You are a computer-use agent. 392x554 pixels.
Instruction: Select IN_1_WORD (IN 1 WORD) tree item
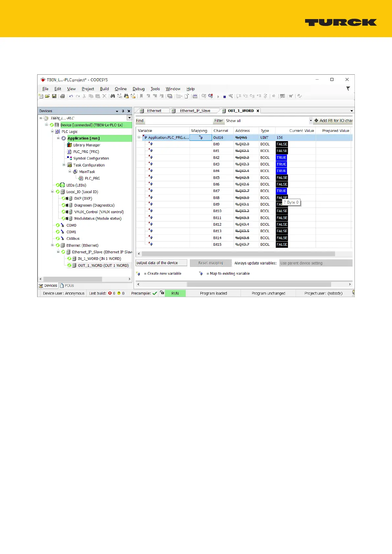pyautogui.click(x=99, y=259)
